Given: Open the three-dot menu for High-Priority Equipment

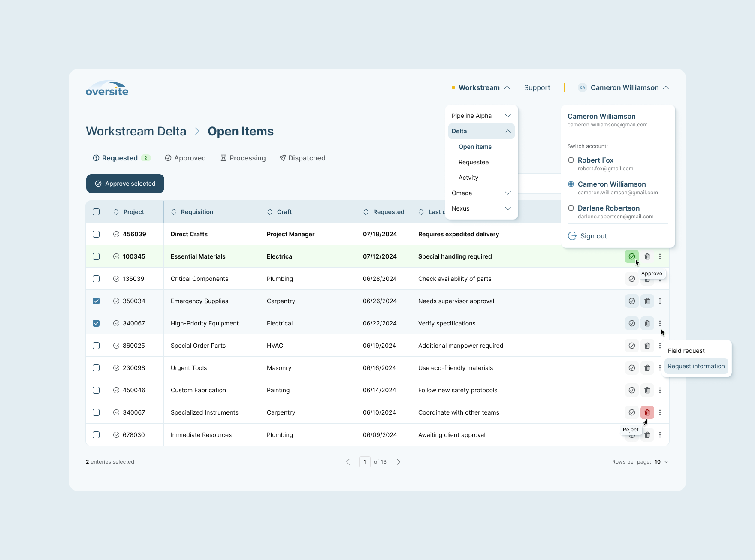Looking at the screenshot, I should click(660, 323).
